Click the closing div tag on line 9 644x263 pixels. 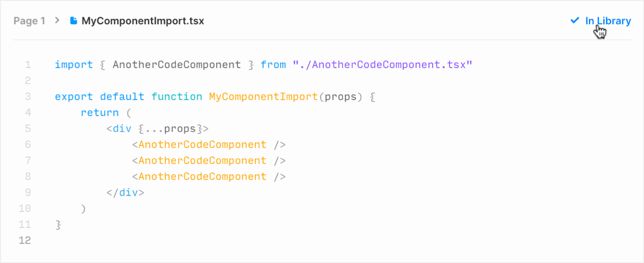pyautogui.click(x=125, y=193)
